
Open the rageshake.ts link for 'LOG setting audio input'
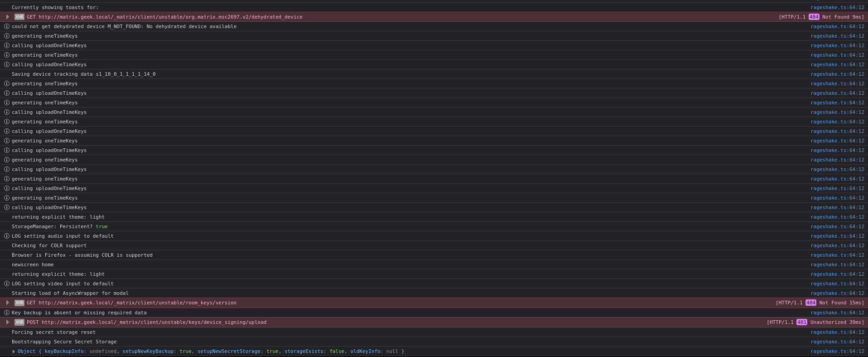(837, 236)
